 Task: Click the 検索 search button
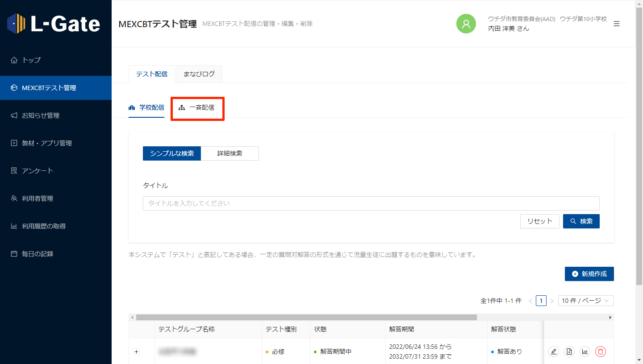point(581,221)
